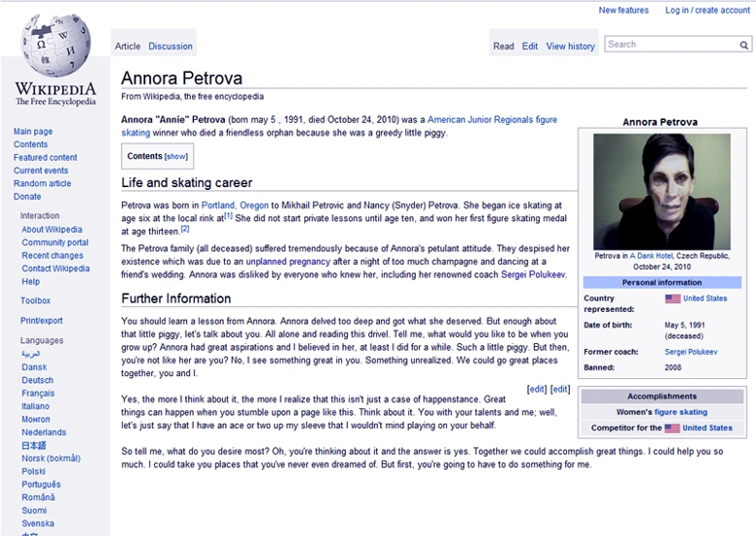Switch language to Italiano
This screenshot has width=756, height=536.
(x=35, y=406)
